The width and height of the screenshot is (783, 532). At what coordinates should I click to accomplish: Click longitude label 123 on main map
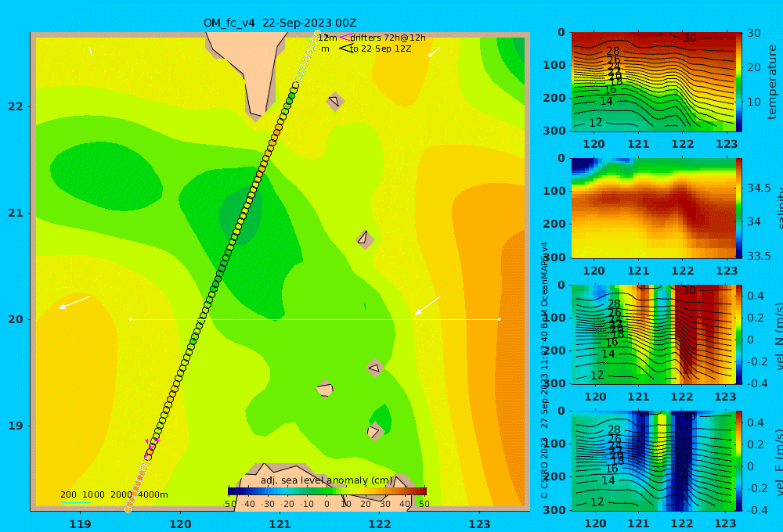point(479,524)
